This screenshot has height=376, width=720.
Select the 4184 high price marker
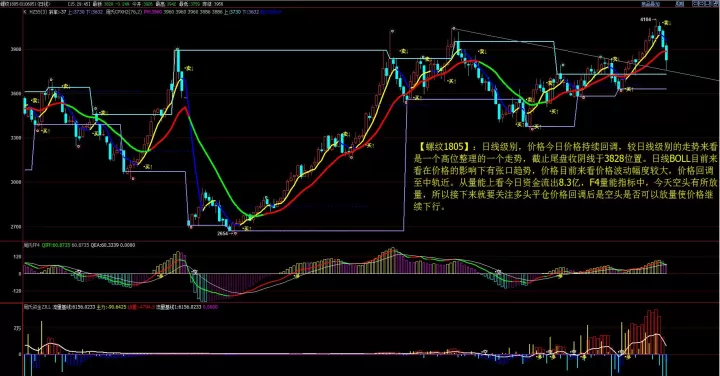[x=647, y=20]
